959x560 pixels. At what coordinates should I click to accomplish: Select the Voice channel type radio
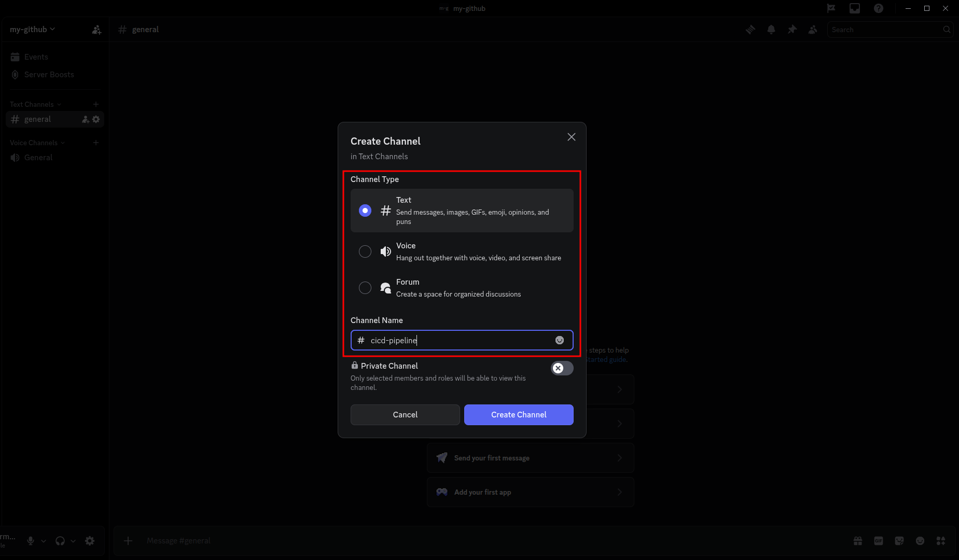pyautogui.click(x=365, y=251)
